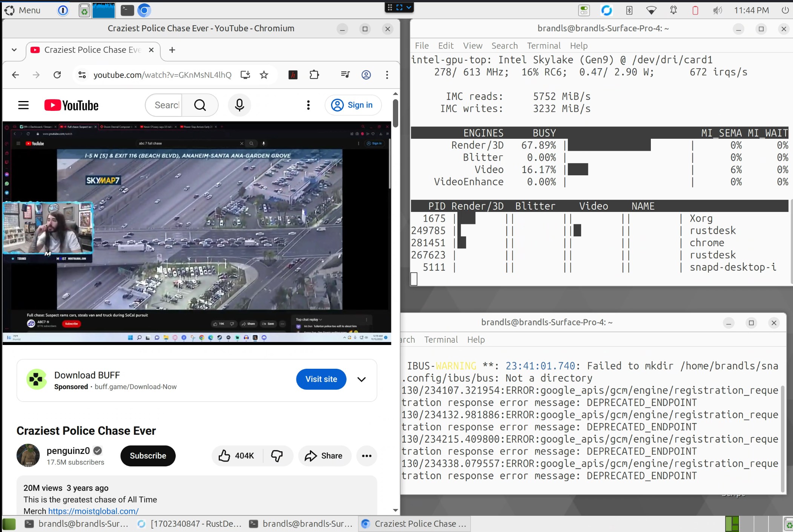Open YouTube hamburger guide menu
Viewport: 793px width, 532px height.
coord(23,105)
